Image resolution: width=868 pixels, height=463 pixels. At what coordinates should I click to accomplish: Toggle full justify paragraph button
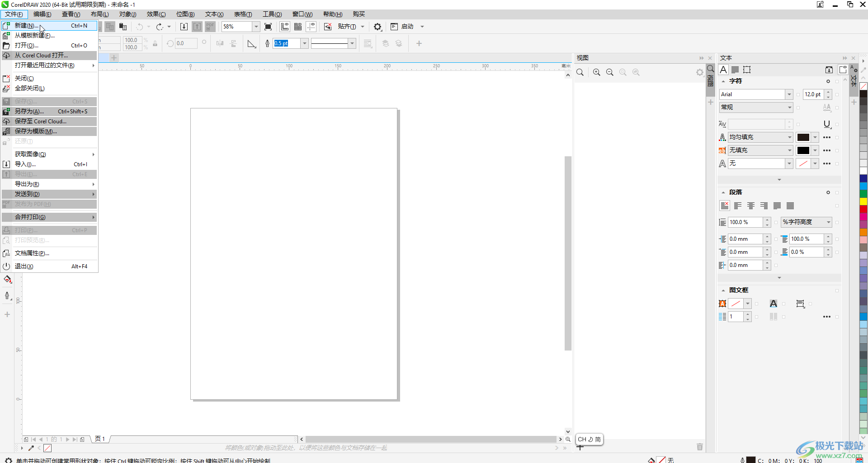tap(777, 206)
